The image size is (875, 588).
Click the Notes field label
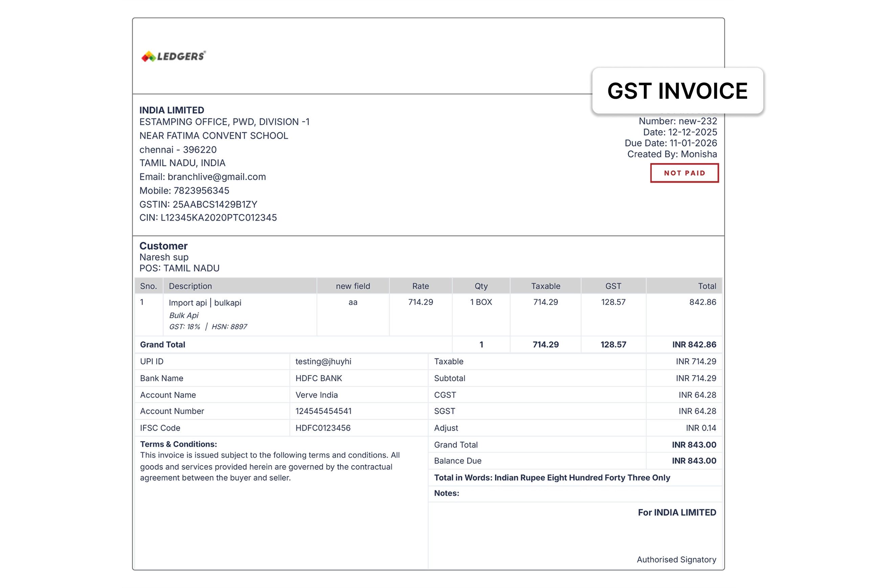click(447, 493)
